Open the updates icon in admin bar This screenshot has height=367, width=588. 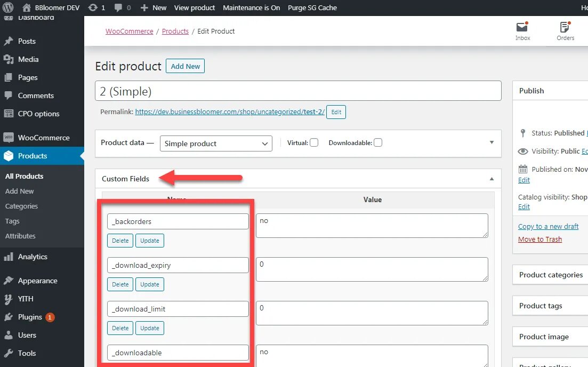tap(93, 7)
